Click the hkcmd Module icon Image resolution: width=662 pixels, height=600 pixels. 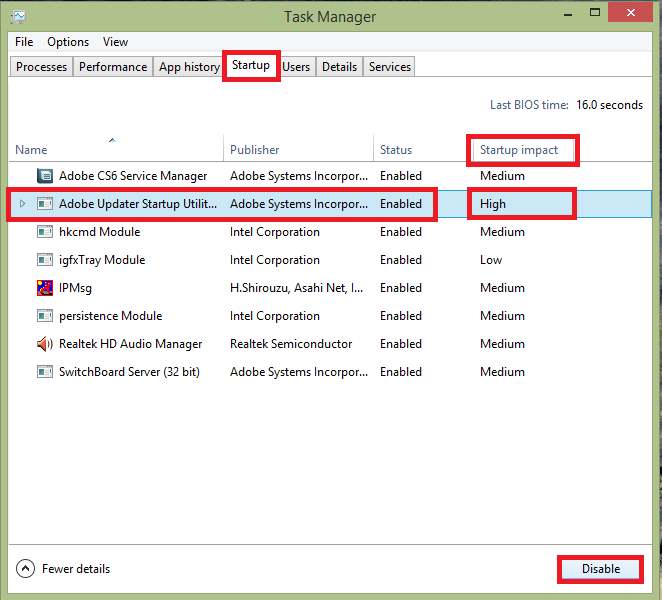pos(44,232)
